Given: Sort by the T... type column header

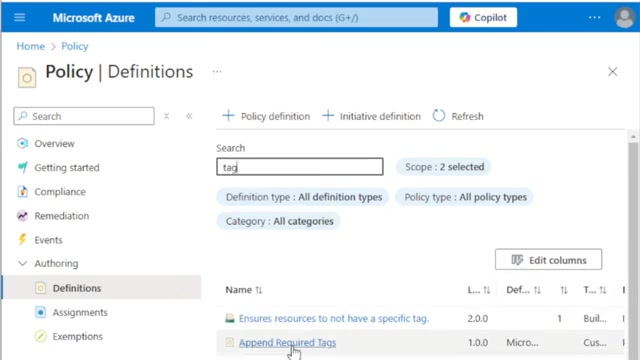Looking at the screenshot, I should [595, 290].
